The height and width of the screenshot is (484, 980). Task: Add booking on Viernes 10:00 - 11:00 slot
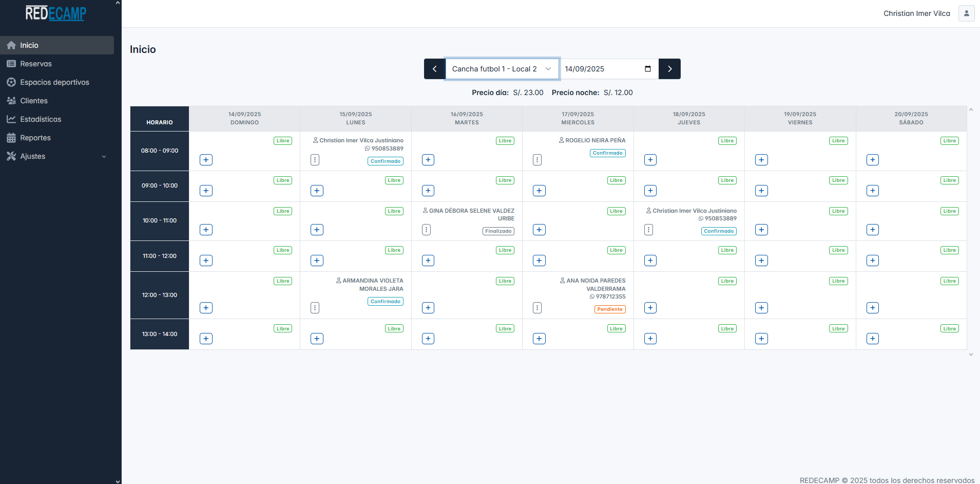coord(761,230)
